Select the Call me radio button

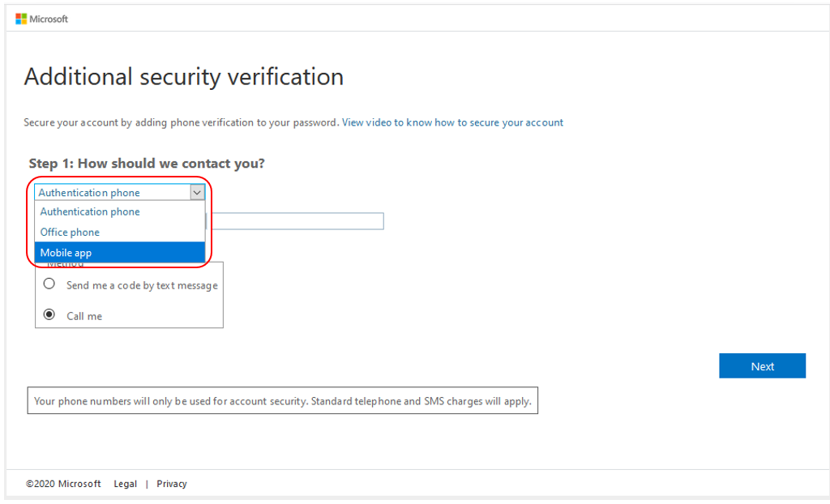coord(49,314)
